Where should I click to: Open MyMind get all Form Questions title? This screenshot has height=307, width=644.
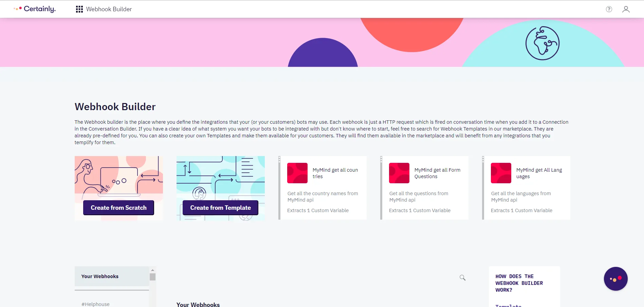pyautogui.click(x=437, y=173)
